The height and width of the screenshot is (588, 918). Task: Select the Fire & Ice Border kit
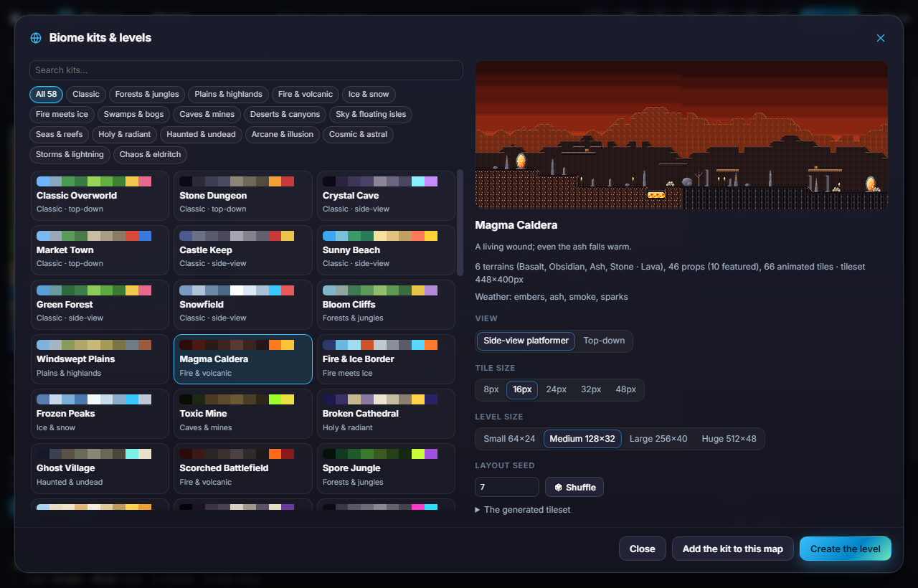coord(386,359)
